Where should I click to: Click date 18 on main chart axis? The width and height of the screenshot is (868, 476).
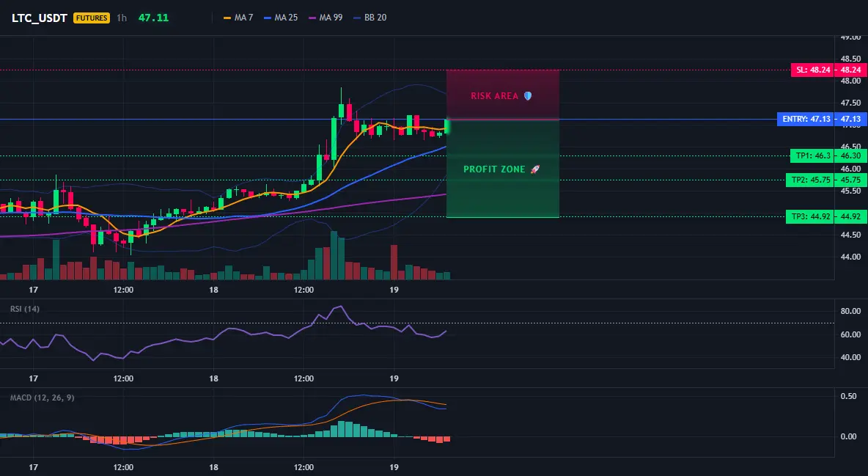click(x=213, y=290)
